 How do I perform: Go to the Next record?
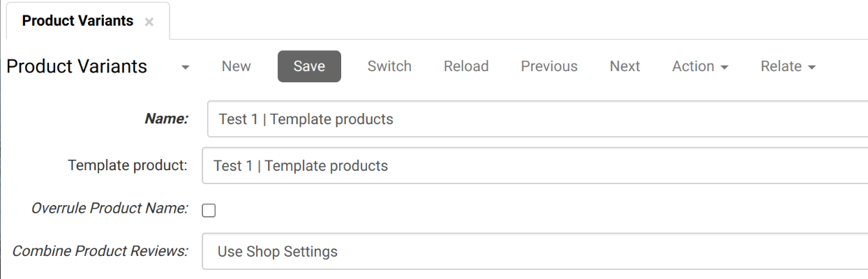[x=624, y=66]
